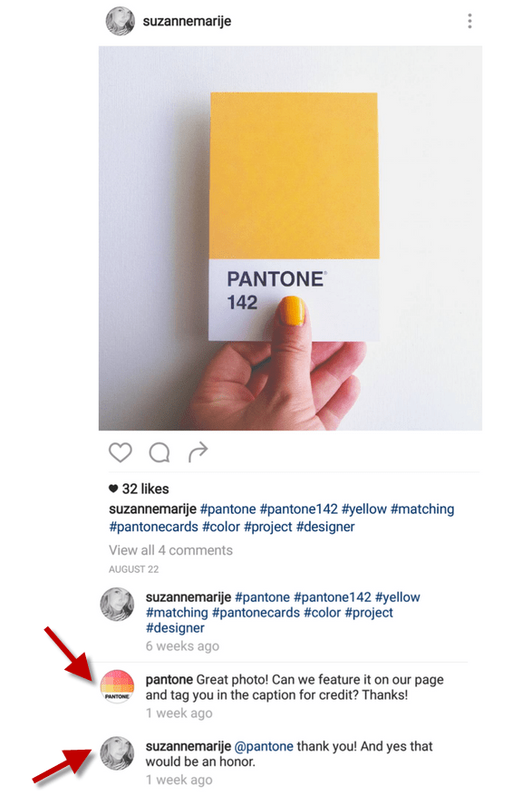Like the post with the heart icon
Viewport: 532px width, 805px height.
tap(121, 452)
